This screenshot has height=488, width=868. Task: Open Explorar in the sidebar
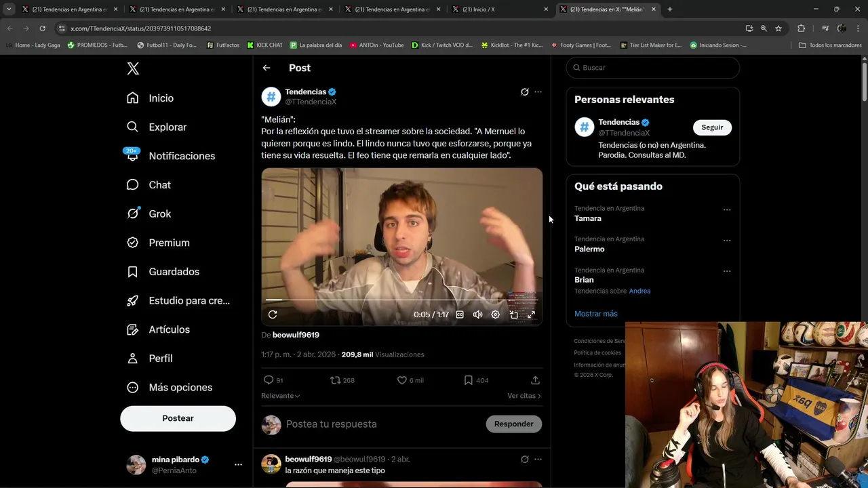pyautogui.click(x=156, y=127)
